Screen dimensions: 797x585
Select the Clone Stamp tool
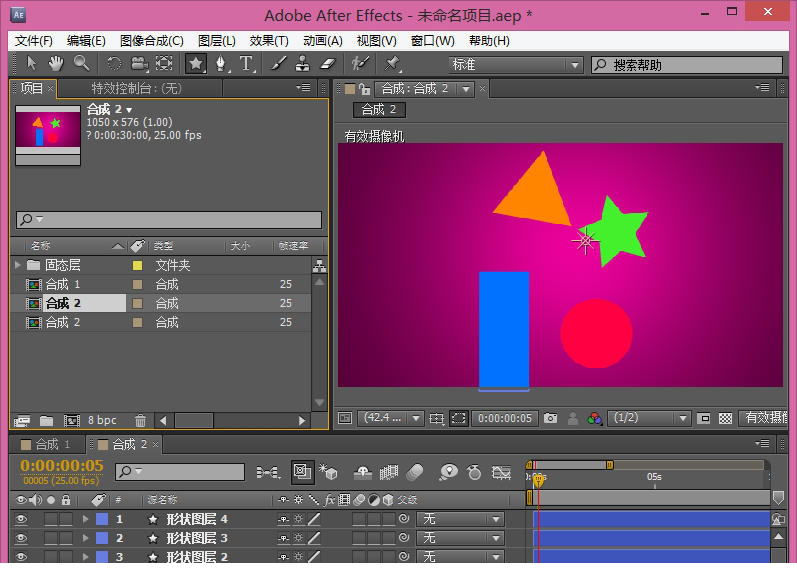(x=303, y=64)
